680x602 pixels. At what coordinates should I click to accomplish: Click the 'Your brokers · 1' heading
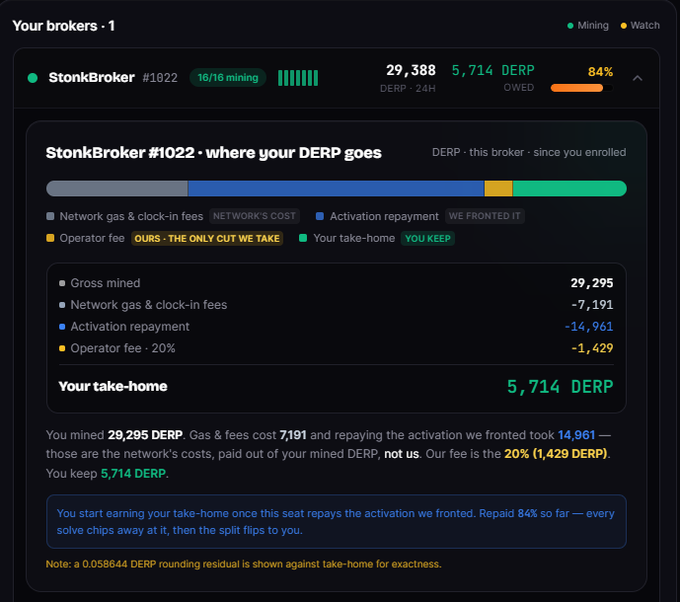pos(63,26)
